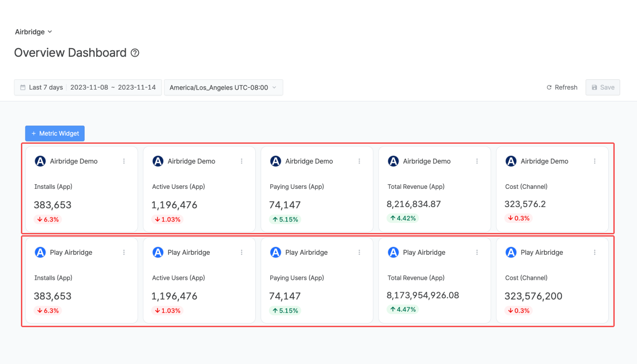Viewport: 637px width, 364px height.
Task: Click 6.3% decrease badge on Play Airbridge Installs
Action: pyautogui.click(x=48, y=311)
